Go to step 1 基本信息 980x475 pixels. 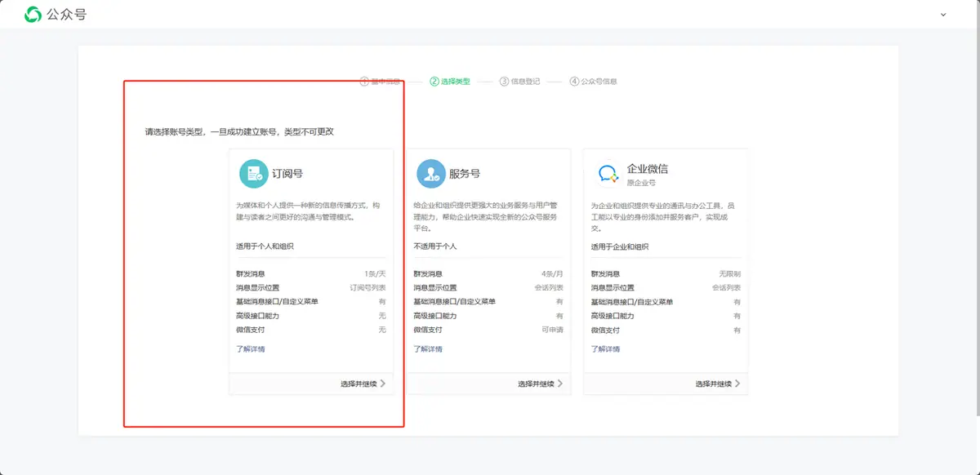381,82
